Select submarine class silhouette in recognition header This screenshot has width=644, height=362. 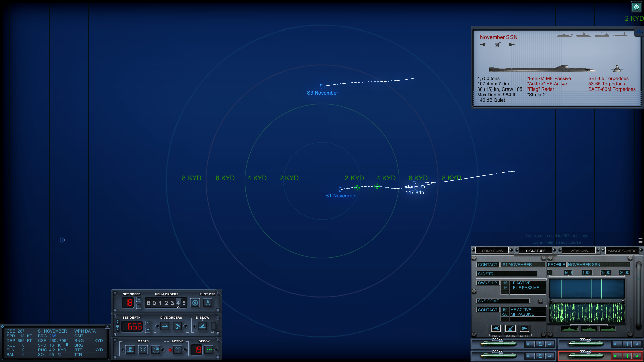(621, 35)
